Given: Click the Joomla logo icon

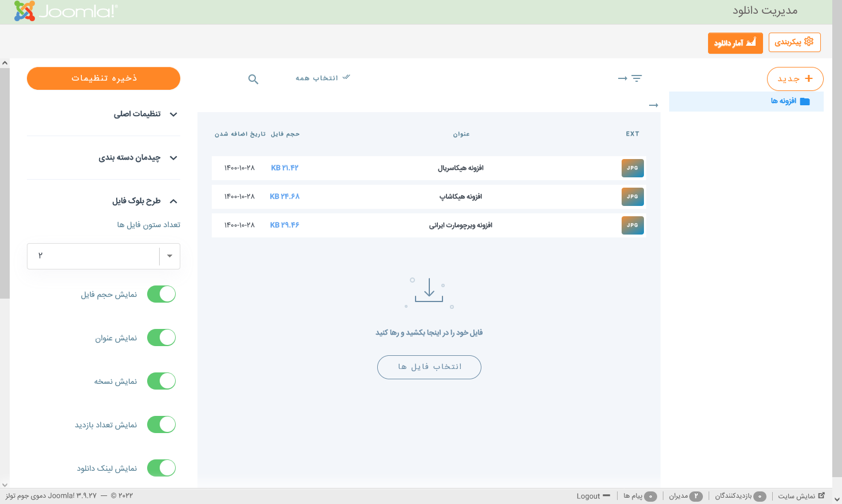Looking at the screenshot, I should click(x=25, y=11).
